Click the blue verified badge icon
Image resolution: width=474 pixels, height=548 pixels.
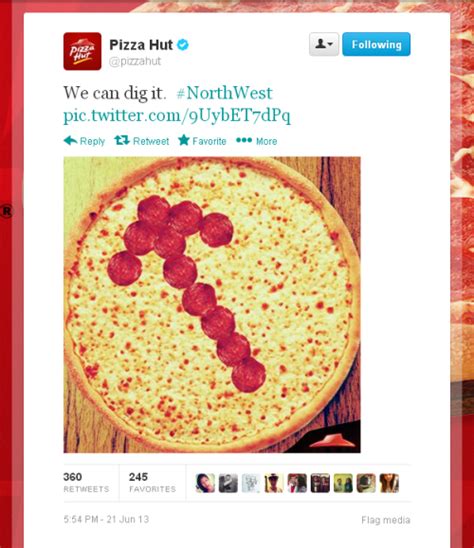(183, 45)
